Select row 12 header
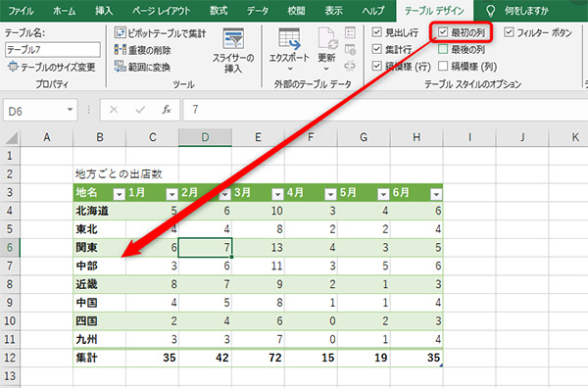This screenshot has height=388, width=588. tap(10, 358)
